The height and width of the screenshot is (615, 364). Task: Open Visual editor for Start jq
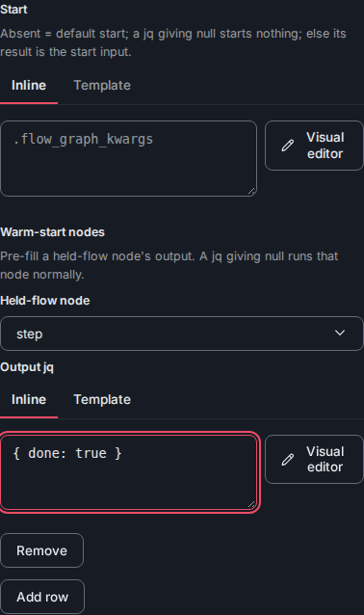click(x=314, y=146)
